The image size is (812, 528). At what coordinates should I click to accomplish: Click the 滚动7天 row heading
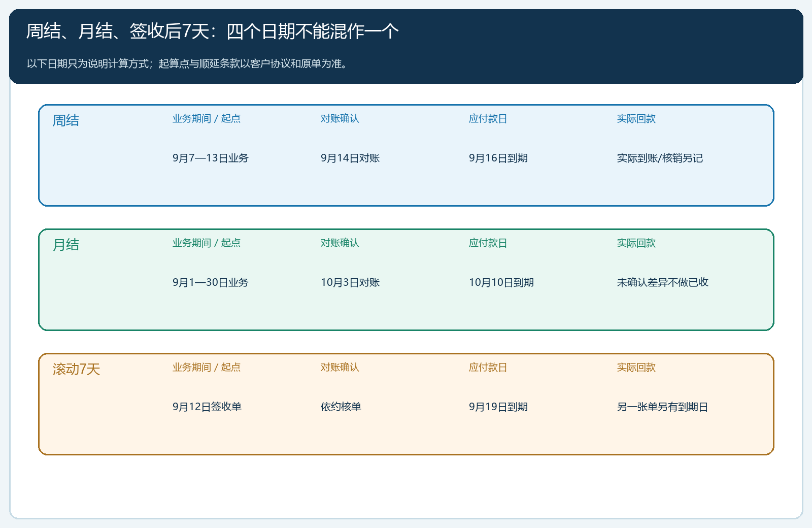tap(77, 369)
